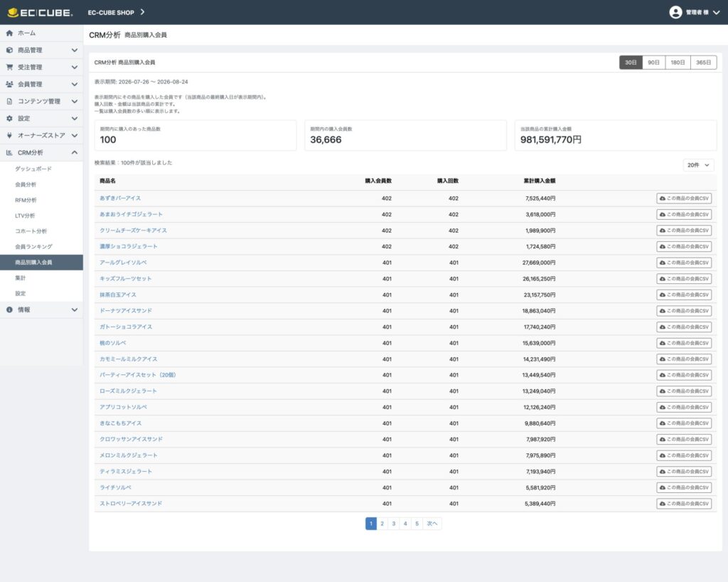Viewport: 728px width, 582px height.
Task: Expand the 商品管理 menu chevron
Action: point(74,51)
